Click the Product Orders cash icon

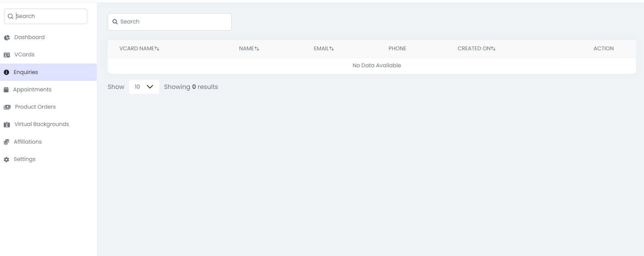7,107
